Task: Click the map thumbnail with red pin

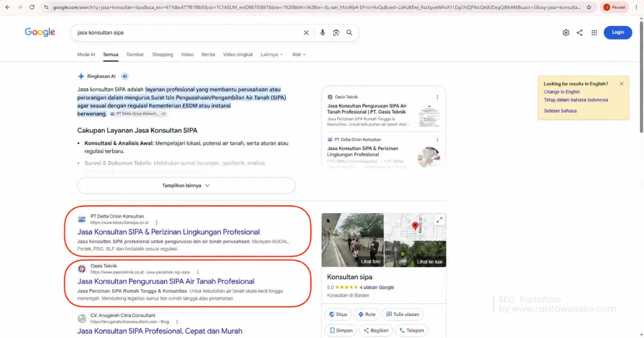Action: coord(415,226)
